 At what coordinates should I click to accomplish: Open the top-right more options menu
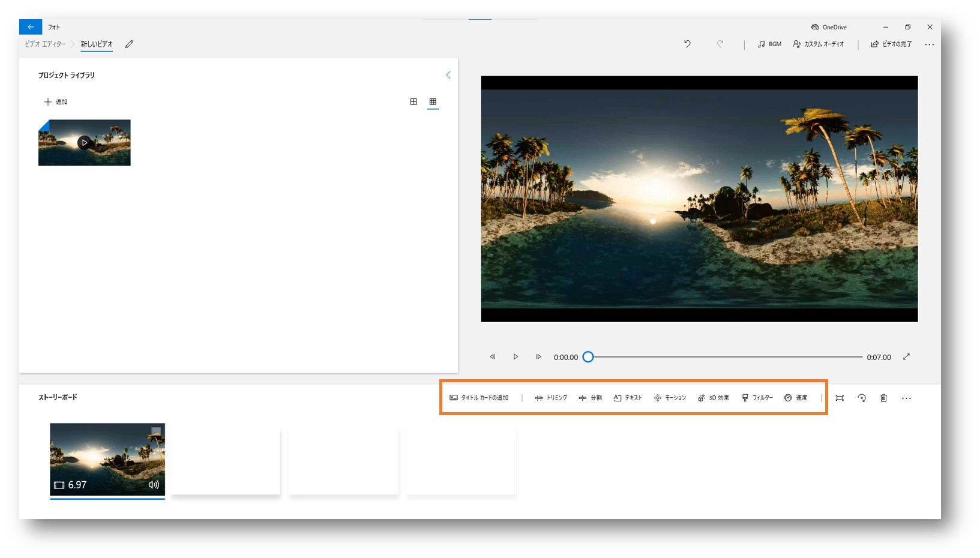[x=929, y=44]
